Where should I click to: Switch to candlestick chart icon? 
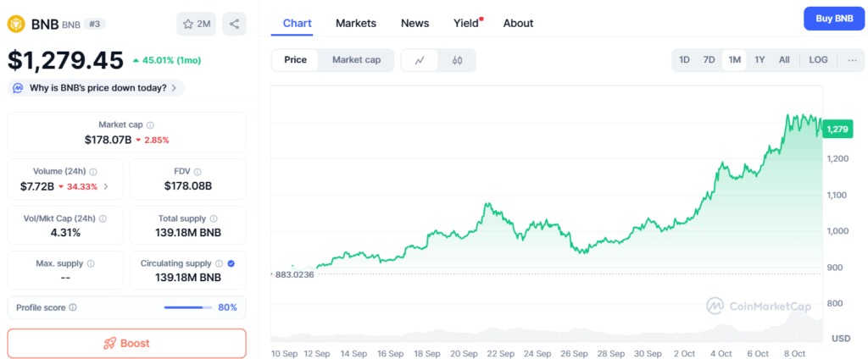[x=457, y=60]
